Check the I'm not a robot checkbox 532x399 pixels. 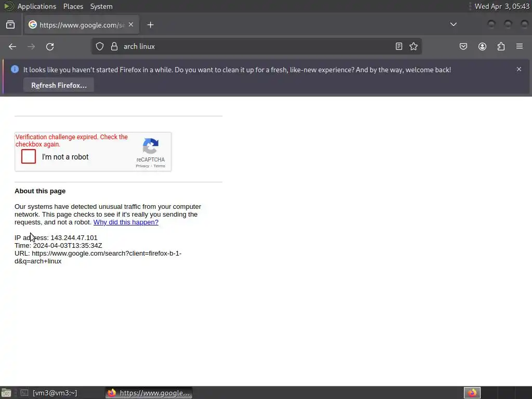click(x=29, y=156)
